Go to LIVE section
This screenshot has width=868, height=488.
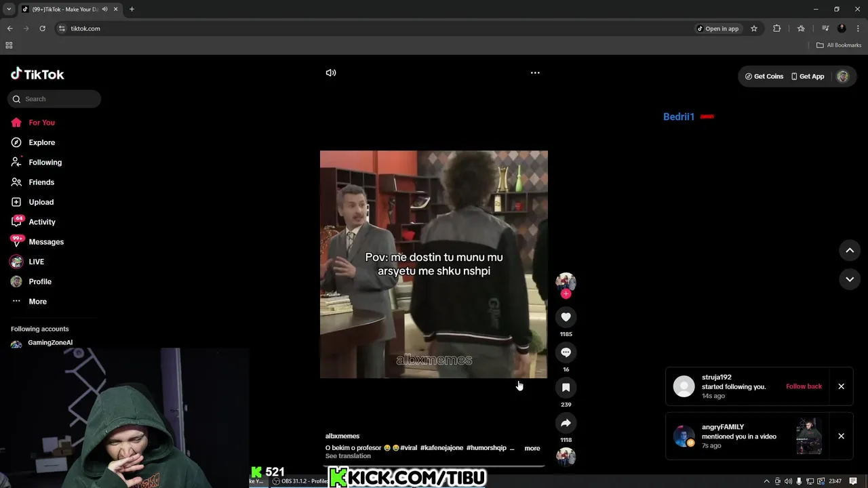point(36,262)
